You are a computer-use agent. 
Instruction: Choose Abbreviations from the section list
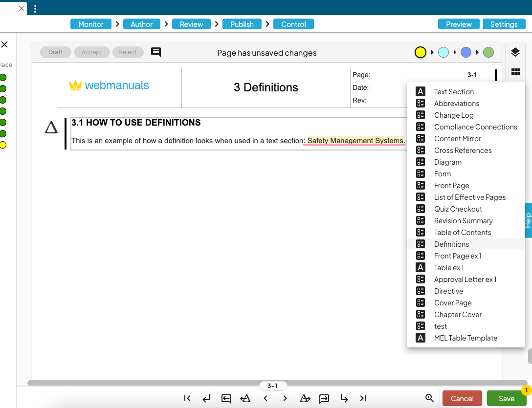point(466,104)
